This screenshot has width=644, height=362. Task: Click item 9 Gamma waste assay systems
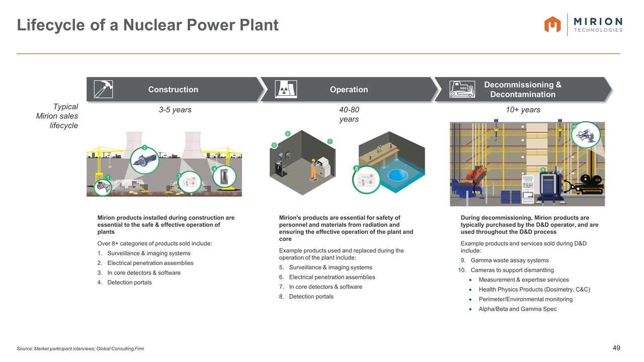(505, 260)
